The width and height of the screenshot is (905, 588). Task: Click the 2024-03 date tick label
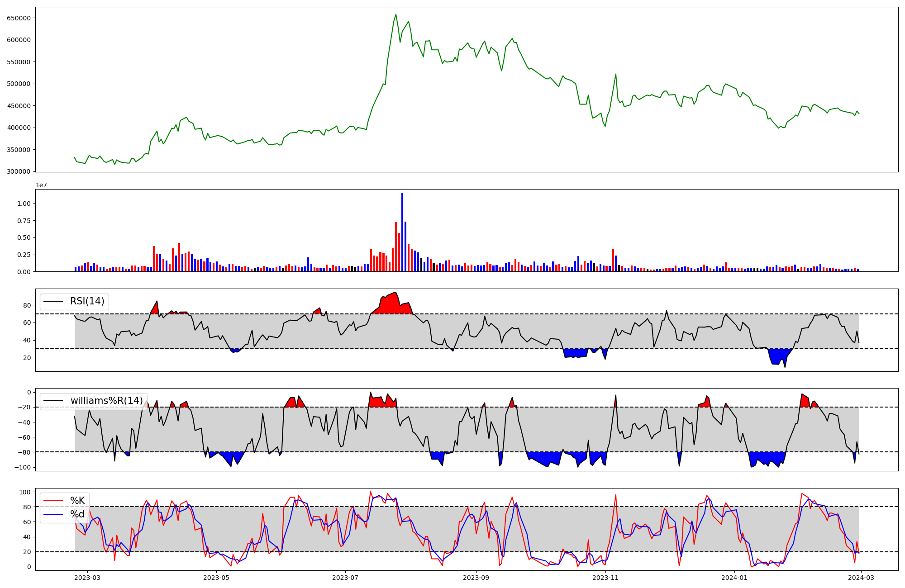(862, 578)
